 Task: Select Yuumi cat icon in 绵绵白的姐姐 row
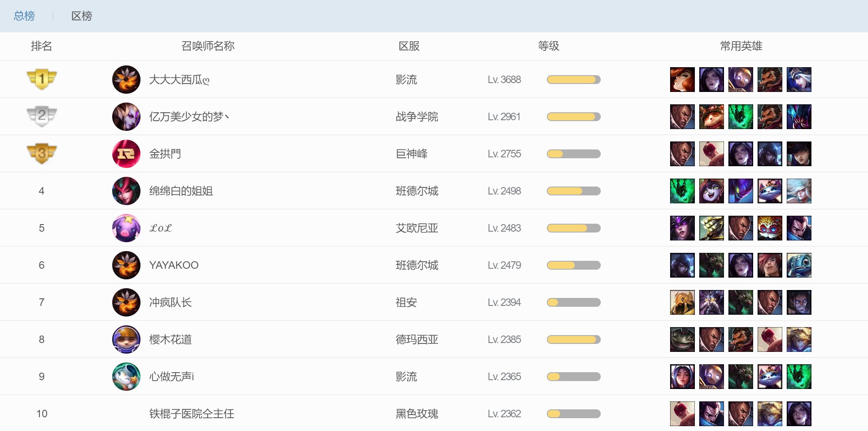click(x=769, y=191)
